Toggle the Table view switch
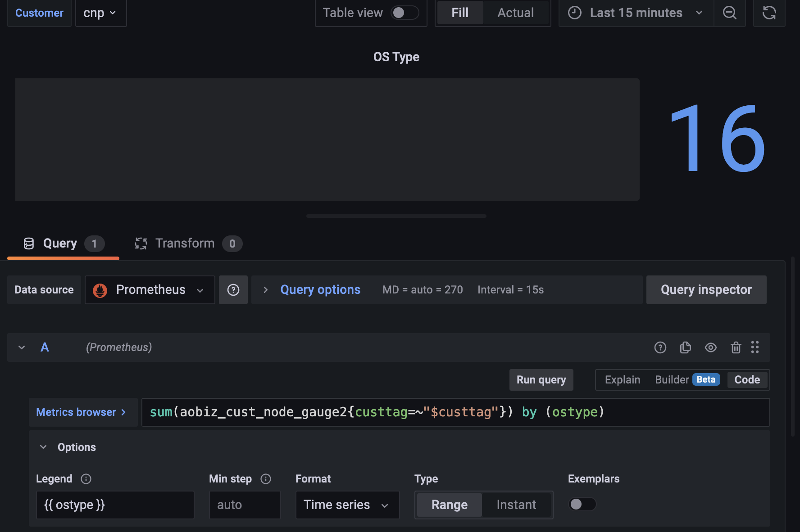The height and width of the screenshot is (532, 800). click(405, 13)
